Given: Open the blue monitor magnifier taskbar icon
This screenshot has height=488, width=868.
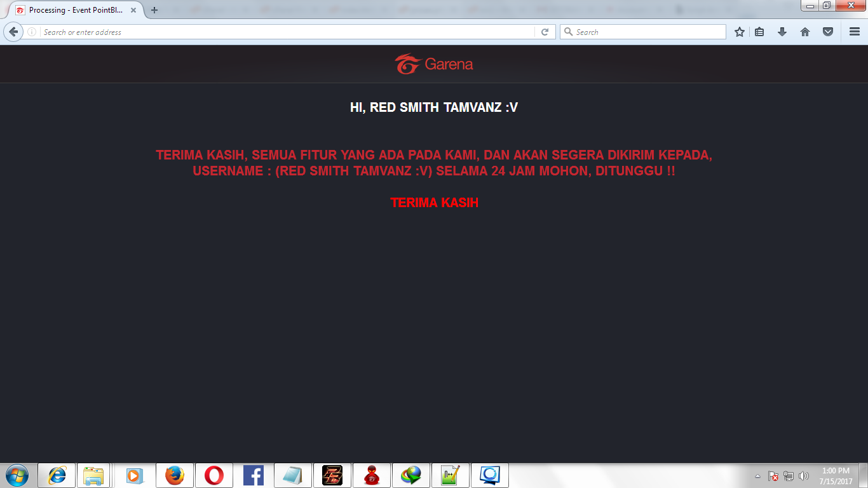Looking at the screenshot, I should [490, 475].
